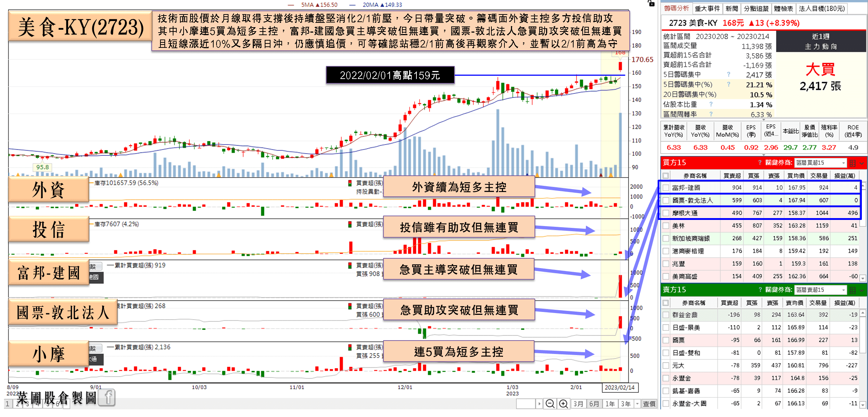868x417 pixels.
Task: Click the help icon beside 區間周轉率
Action: [x=711, y=114]
